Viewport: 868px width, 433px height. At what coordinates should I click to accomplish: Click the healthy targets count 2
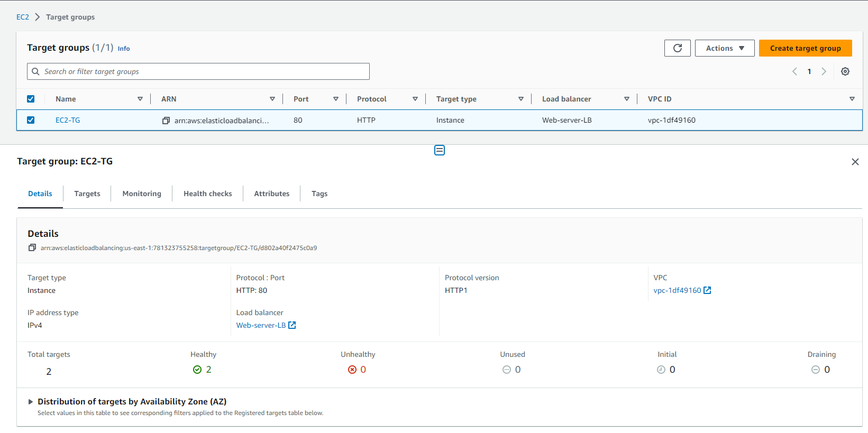209,370
